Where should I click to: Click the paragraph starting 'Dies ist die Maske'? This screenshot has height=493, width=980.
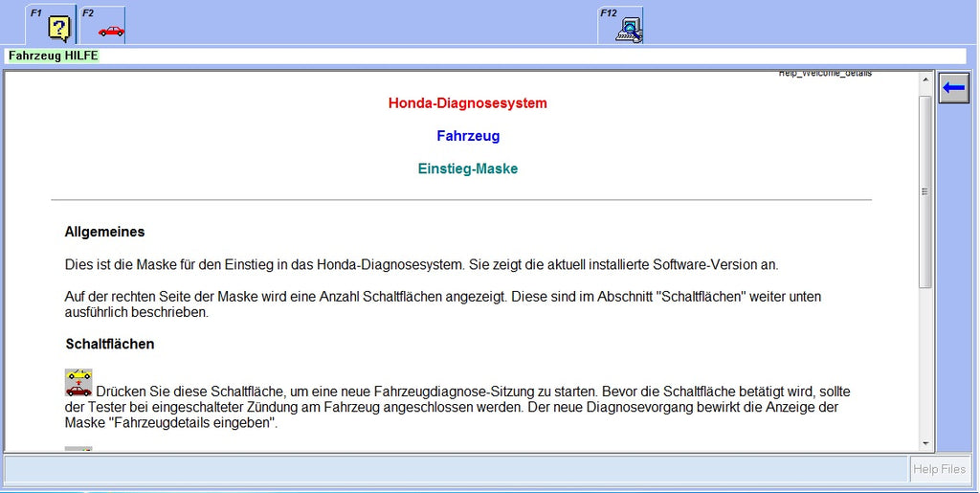(x=422, y=265)
